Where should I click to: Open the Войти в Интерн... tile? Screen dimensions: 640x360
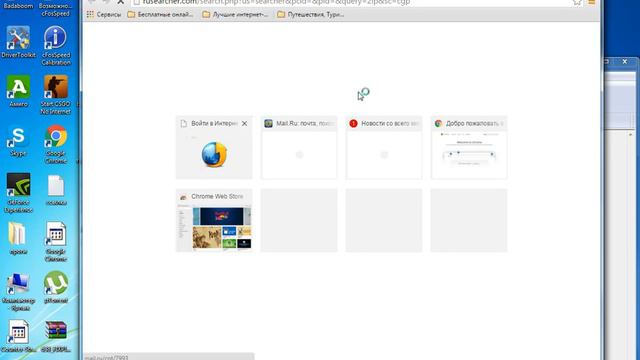(214, 147)
